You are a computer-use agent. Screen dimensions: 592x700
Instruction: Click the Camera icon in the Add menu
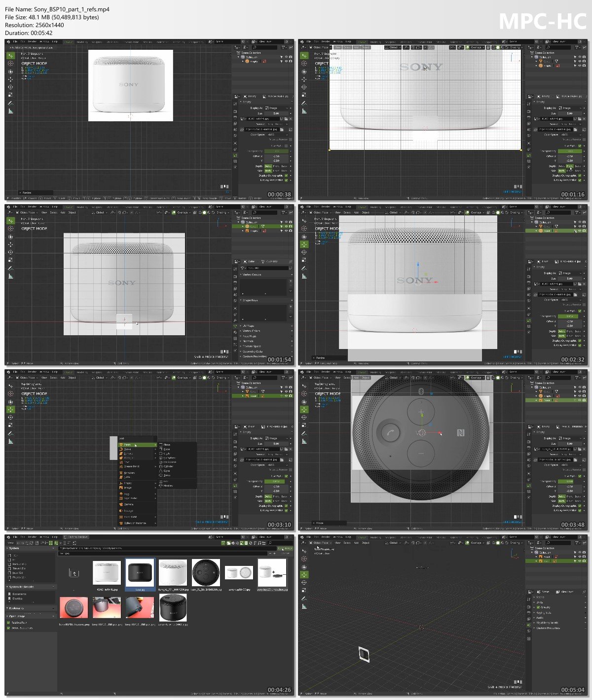[121, 504]
